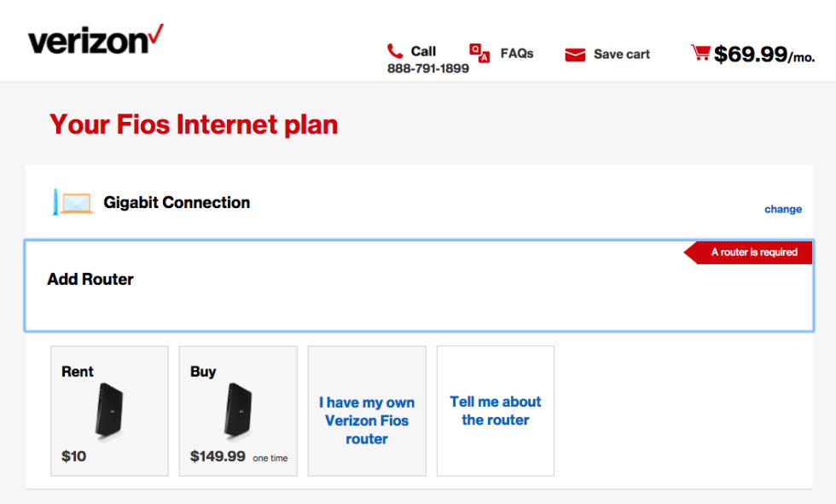Click the Save cart envelope icon
This screenshot has height=504, width=836.
click(x=577, y=54)
